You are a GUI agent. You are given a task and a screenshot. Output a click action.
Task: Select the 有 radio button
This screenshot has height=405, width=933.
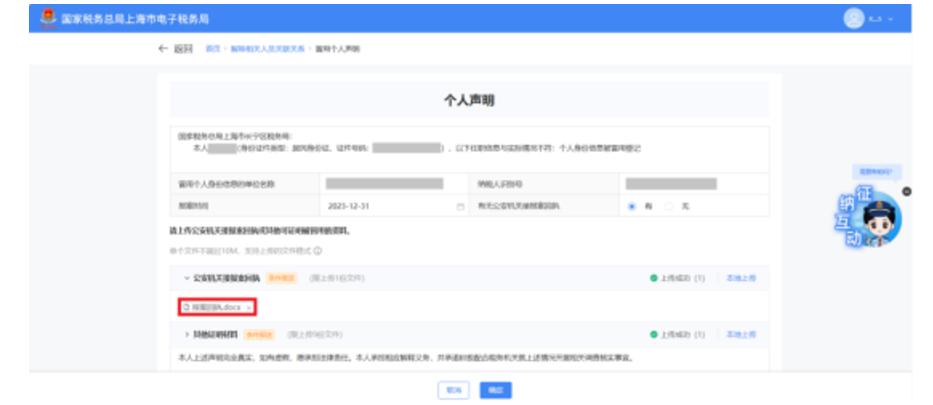click(x=632, y=206)
